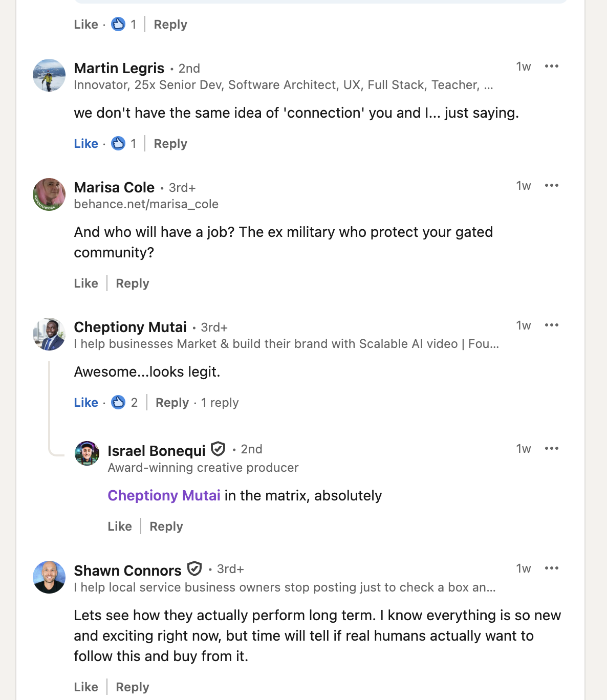Open more options on Martin Legris's comment
This screenshot has height=700, width=607.
click(551, 67)
